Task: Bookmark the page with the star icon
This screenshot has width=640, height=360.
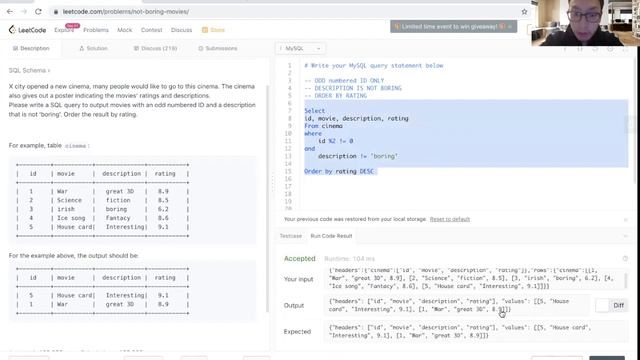Action: tap(524, 12)
